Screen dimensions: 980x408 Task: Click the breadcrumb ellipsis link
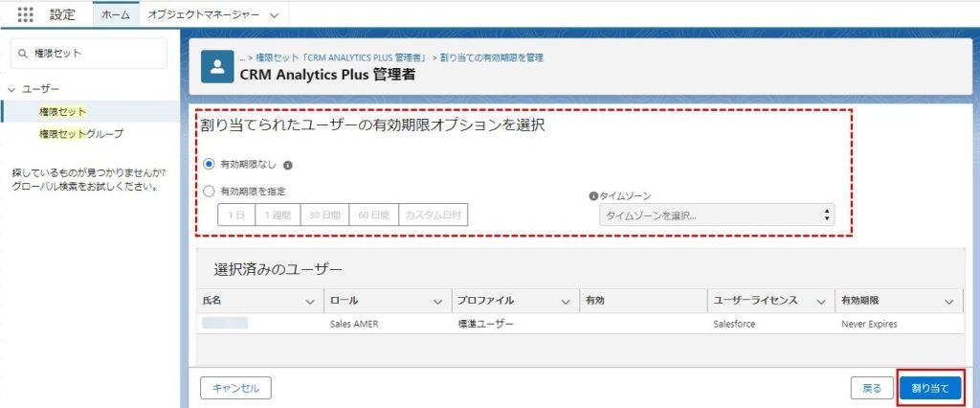click(242, 57)
